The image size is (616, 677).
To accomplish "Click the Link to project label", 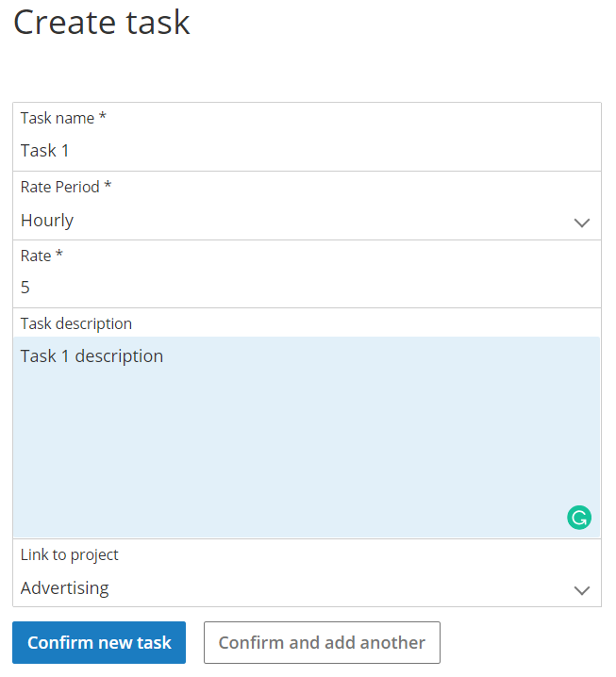I will (69, 554).
